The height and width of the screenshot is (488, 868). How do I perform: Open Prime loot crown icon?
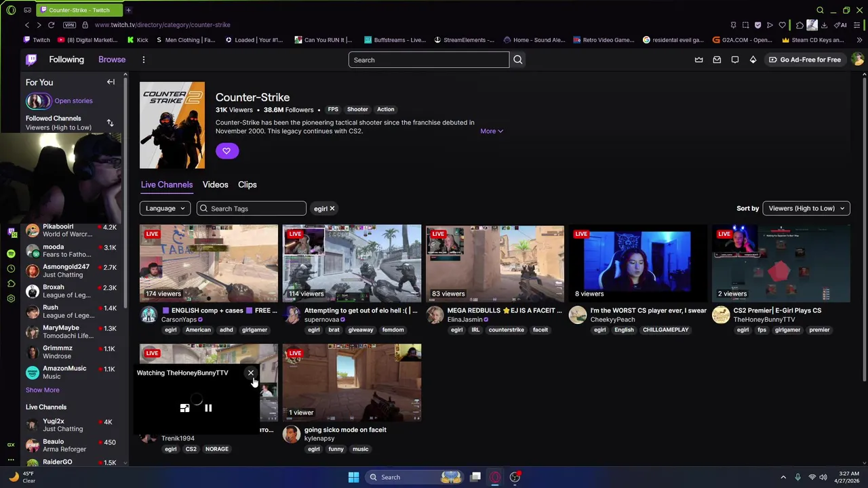698,60
